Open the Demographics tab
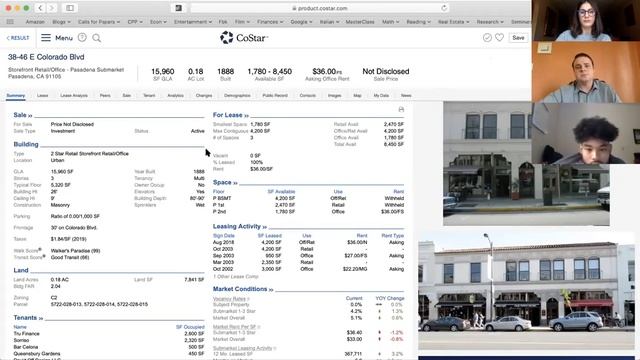Screen dimensions: 640x360 point(237,95)
